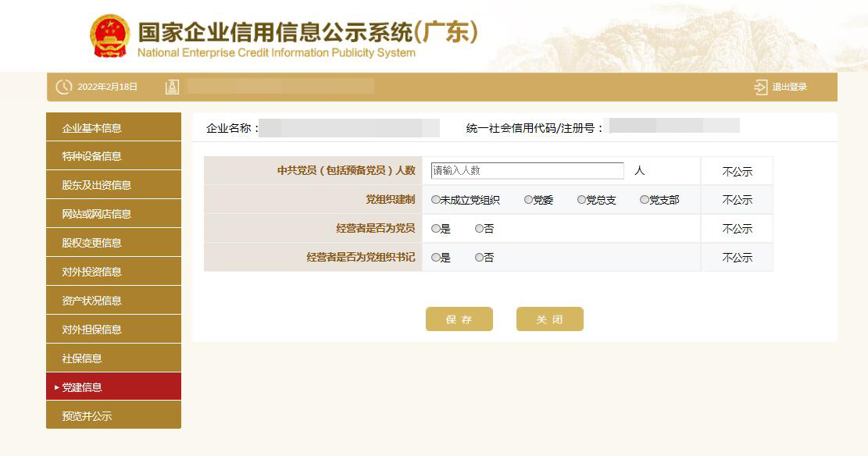Click the 关闭 button

pyautogui.click(x=550, y=319)
